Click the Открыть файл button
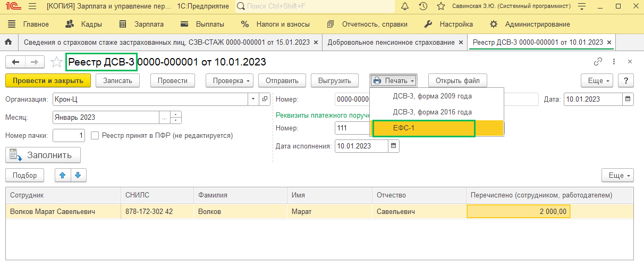The height and width of the screenshot is (264, 644). click(x=457, y=81)
